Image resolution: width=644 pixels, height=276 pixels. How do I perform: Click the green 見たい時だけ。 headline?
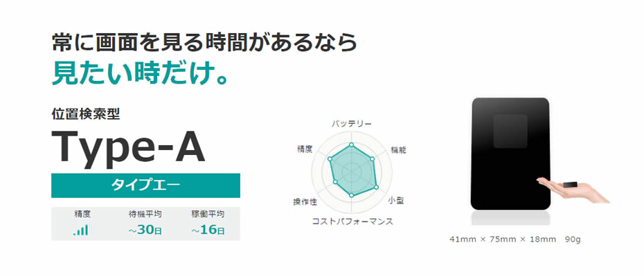[x=140, y=73]
